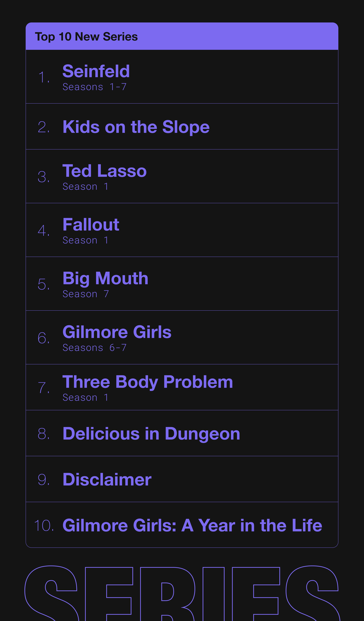Image resolution: width=364 pixels, height=621 pixels.
Task: Click the Season 7 label under Big Mouth
Action: (86, 294)
